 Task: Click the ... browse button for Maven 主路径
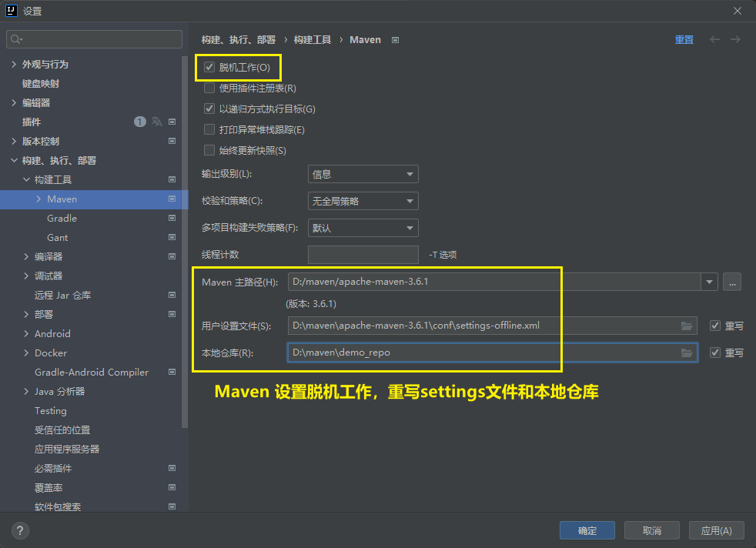pos(731,282)
